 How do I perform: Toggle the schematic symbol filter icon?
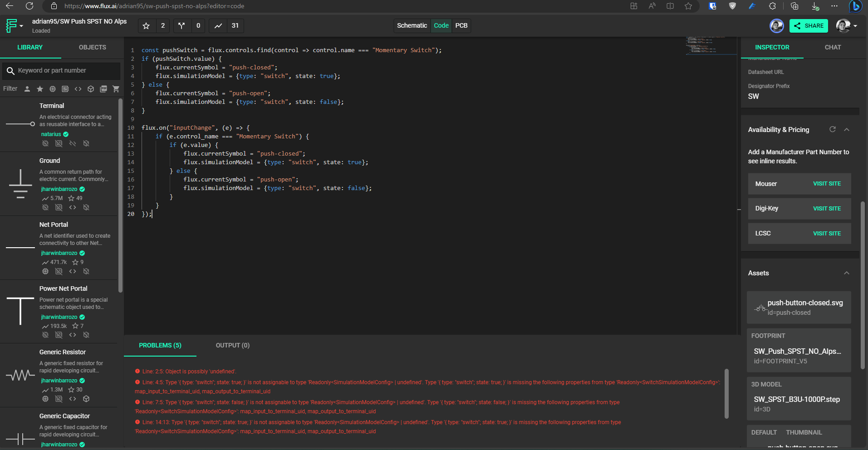point(65,89)
